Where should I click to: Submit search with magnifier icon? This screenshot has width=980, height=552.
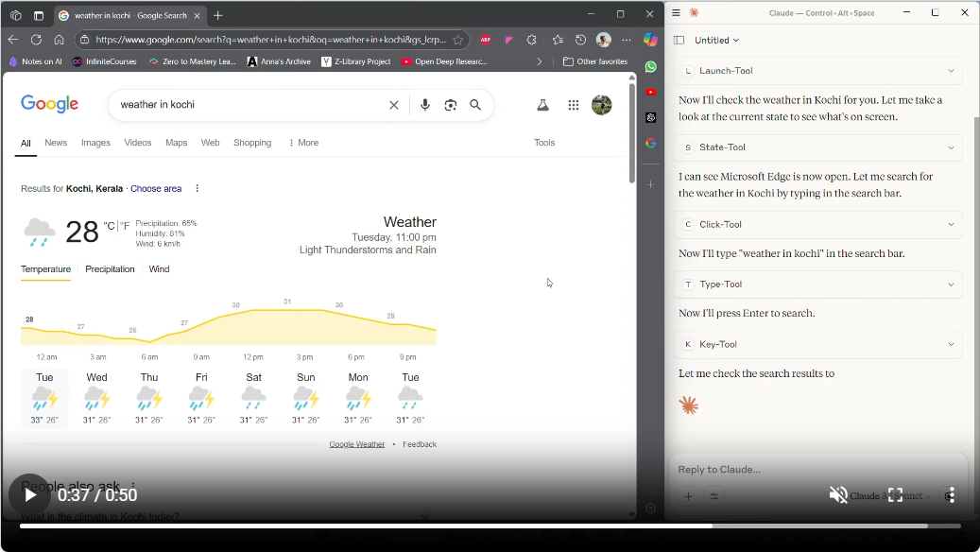[475, 105]
